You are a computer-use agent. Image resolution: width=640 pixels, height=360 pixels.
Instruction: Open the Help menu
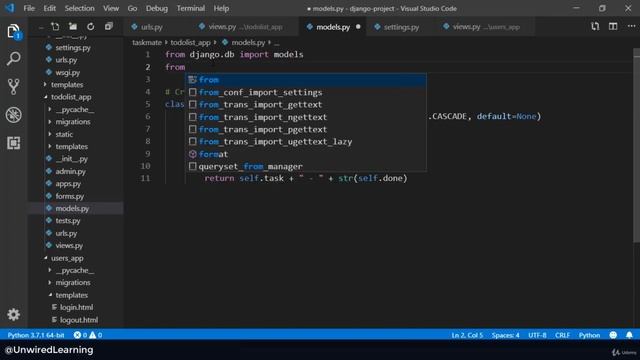point(221,8)
